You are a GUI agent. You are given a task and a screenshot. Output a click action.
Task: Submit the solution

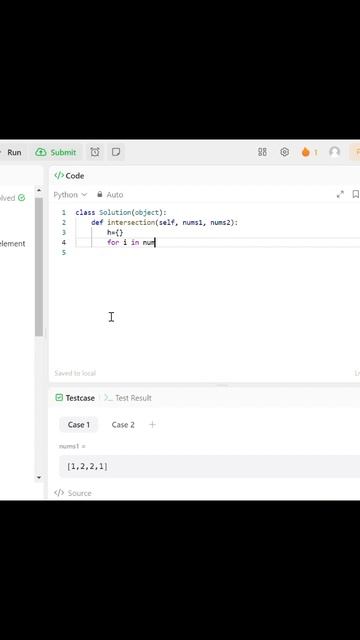56,152
